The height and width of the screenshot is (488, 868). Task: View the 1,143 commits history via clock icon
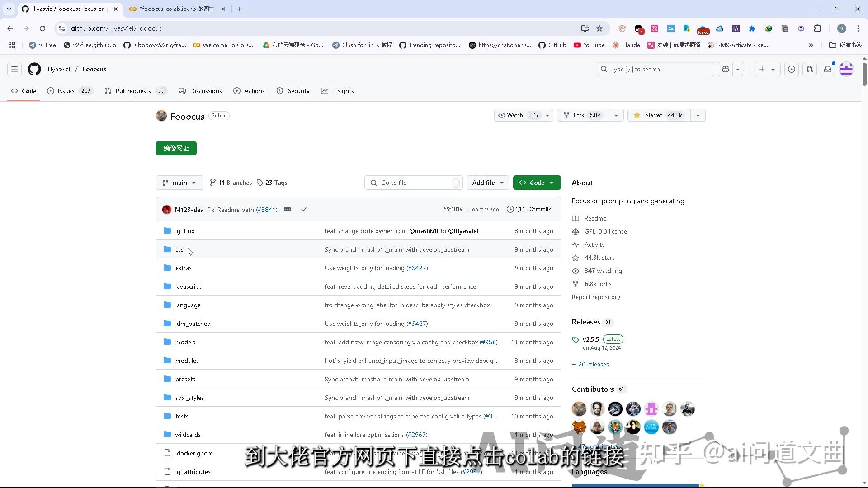click(529, 209)
